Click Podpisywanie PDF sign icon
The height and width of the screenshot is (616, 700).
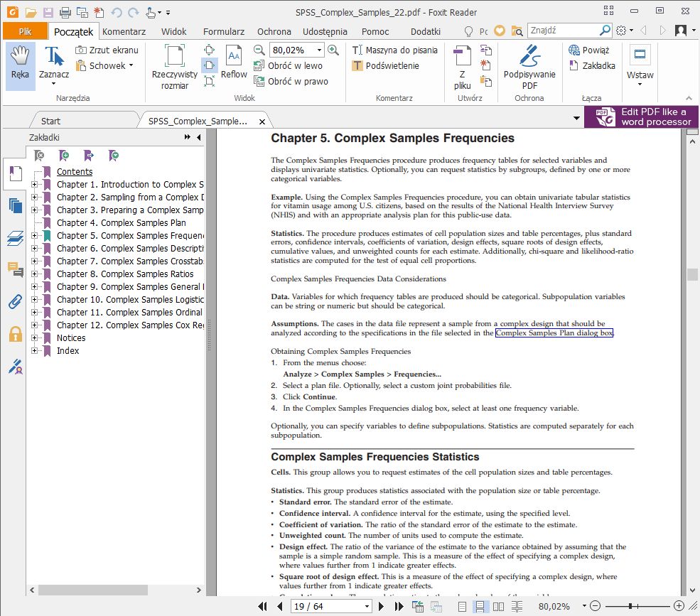[x=529, y=65]
